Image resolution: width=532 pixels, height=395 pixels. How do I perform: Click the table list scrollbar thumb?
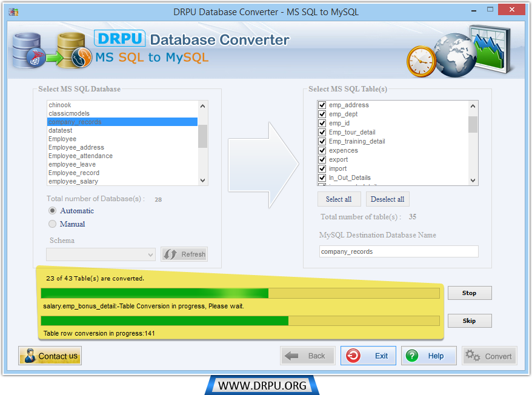(473, 124)
